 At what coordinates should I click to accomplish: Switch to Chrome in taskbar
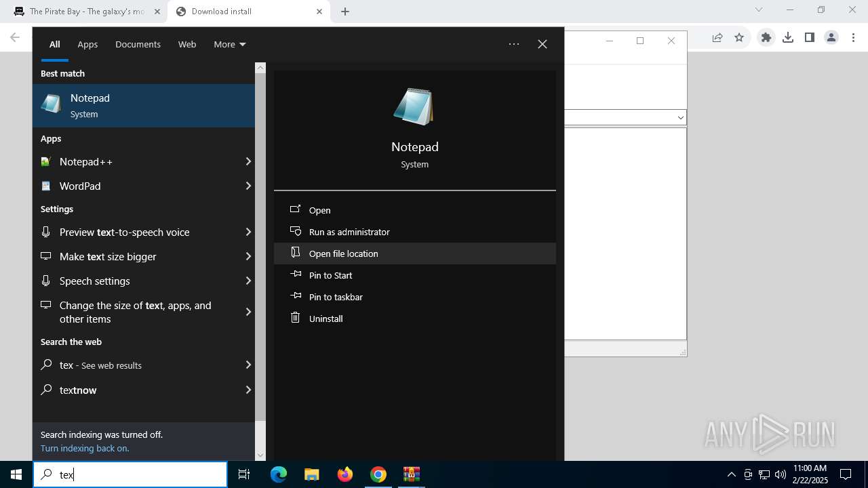coord(378,474)
